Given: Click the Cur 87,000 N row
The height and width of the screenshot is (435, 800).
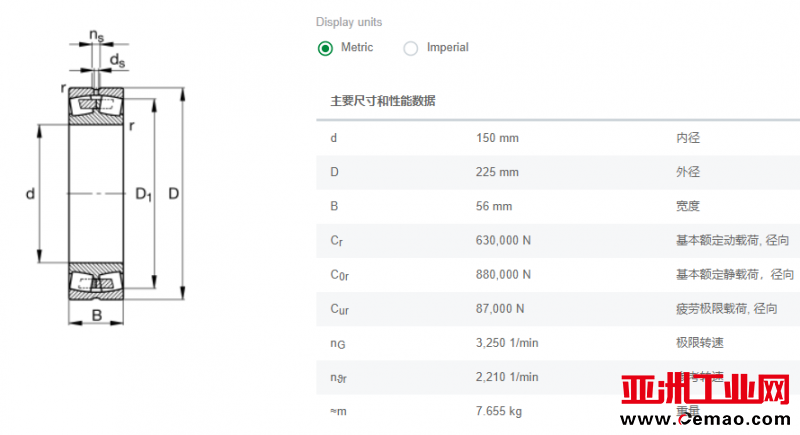Looking at the screenshot, I should tap(558, 309).
